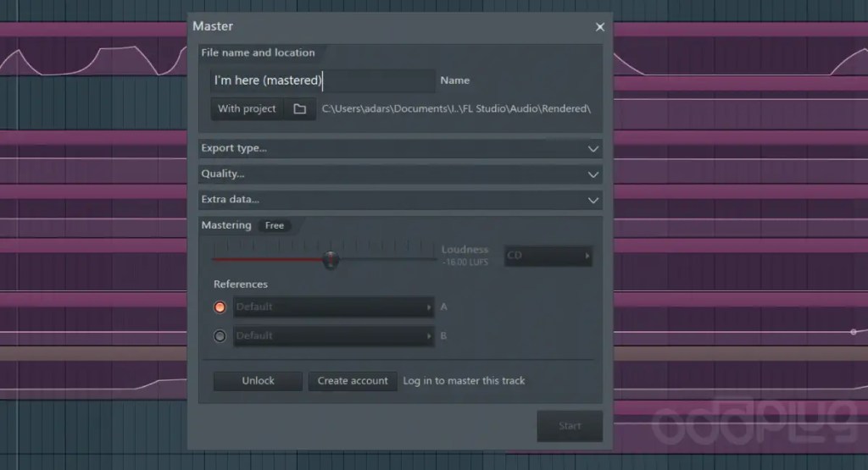Click the Unlock button

(258, 381)
